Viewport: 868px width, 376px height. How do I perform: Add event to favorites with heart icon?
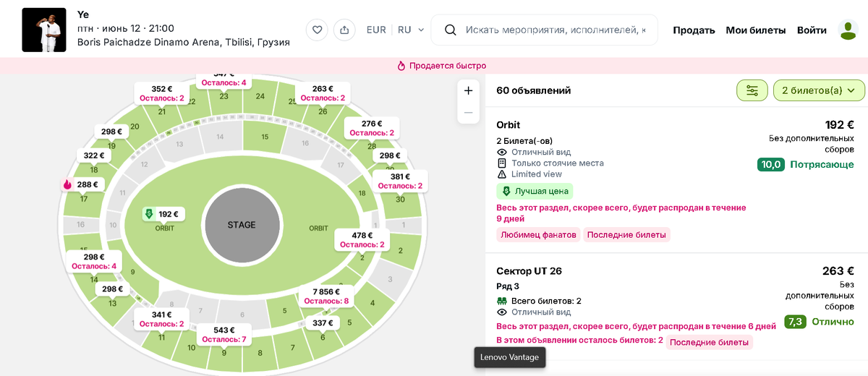(x=317, y=30)
